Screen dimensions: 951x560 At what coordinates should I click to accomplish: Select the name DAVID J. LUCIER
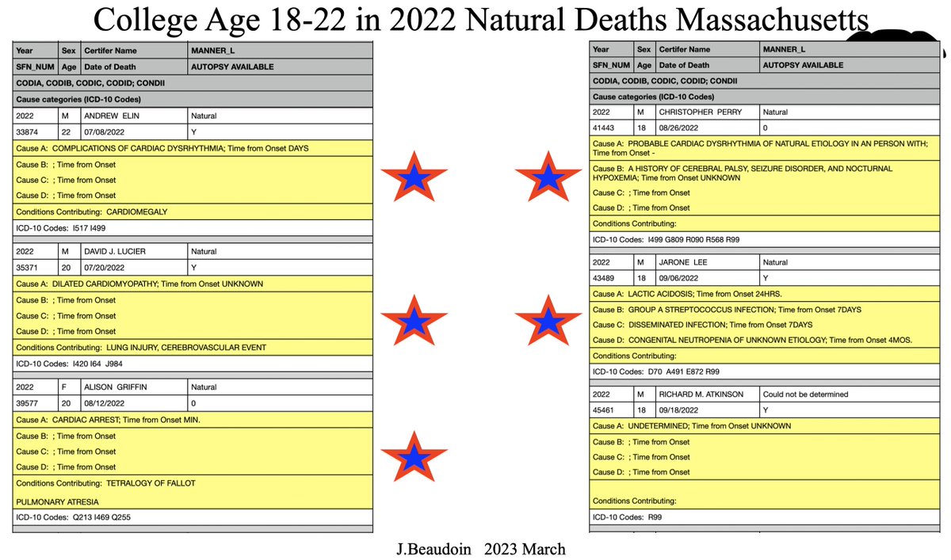[x=114, y=251]
